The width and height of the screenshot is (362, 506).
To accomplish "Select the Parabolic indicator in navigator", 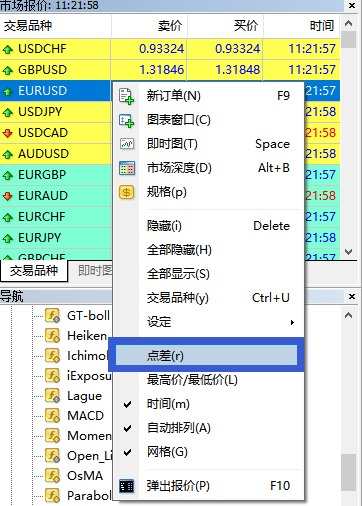I will click(x=89, y=496).
